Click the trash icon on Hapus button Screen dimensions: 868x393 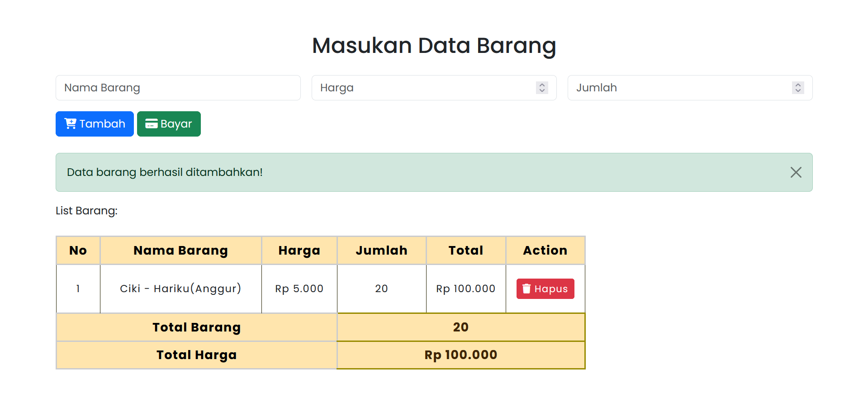pyautogui.click(x=526, y=289)
